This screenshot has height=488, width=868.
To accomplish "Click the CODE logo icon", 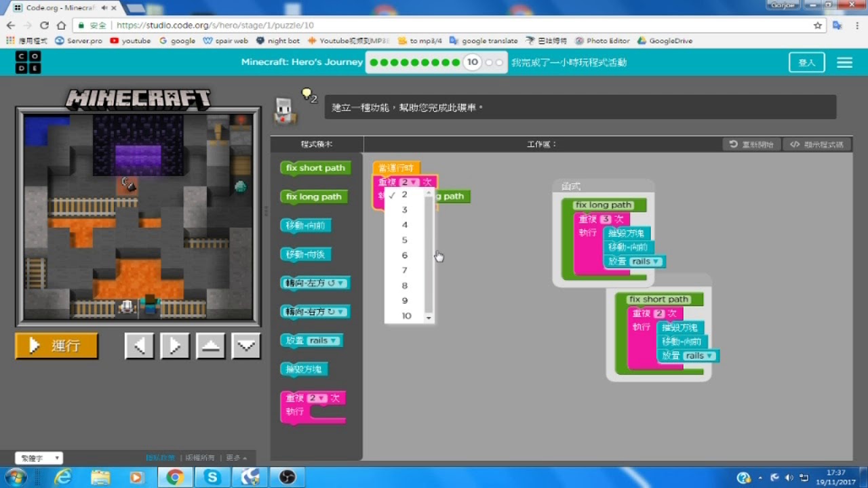I will 28,62.
